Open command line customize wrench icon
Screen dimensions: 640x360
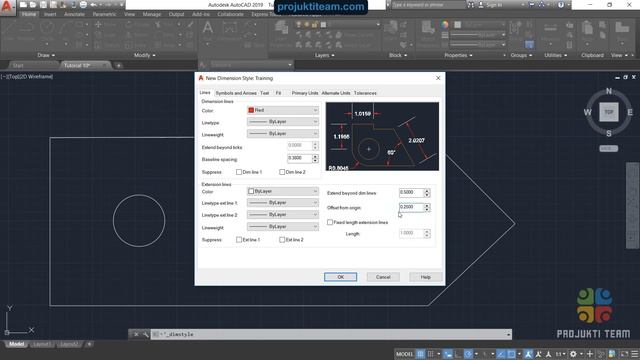(145, 334)
